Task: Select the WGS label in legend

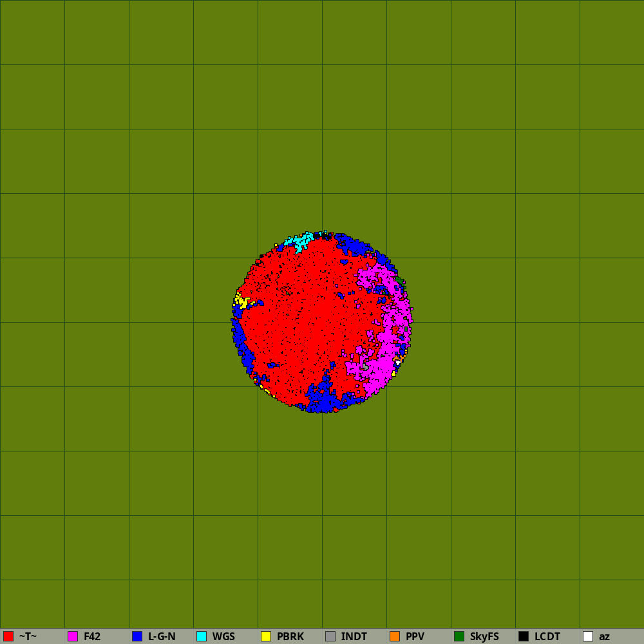Action: coord(223,636)
